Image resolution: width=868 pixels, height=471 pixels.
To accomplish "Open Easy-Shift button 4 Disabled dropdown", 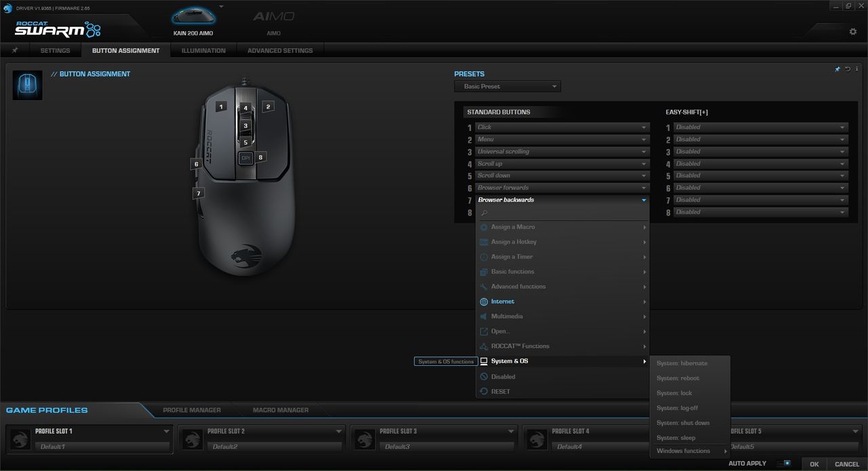I will 760,164.
